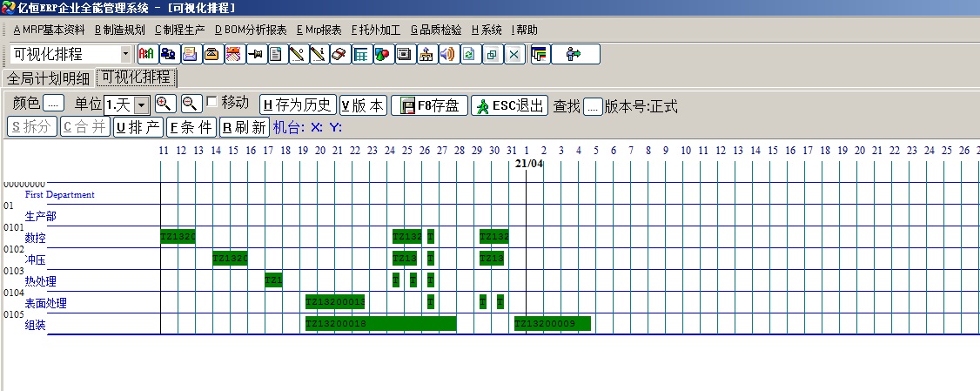Open the 颜色 color picker button
Image resolution: width=980 pixels, height=391 pixels.
[x=54, y=104]
